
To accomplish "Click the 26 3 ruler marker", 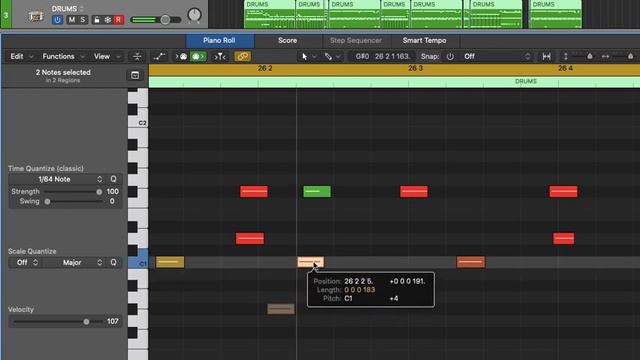I will click(416, 68).
